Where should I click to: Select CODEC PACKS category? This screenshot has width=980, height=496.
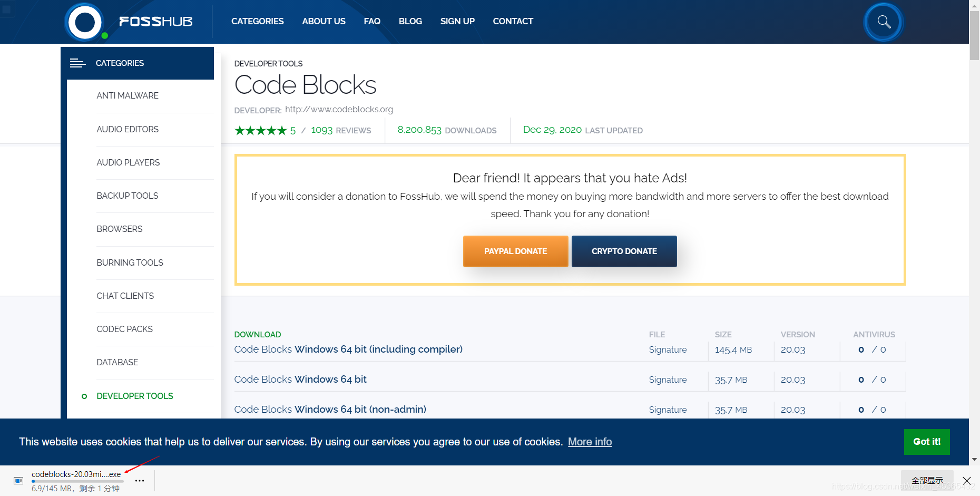pos(124,329)
